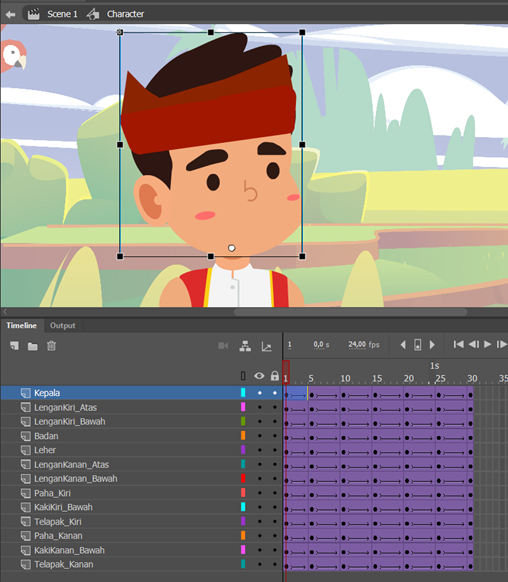Toggle show all layers eye icon
Viewport: 508px width, 582px height.
tap(259, 376)
